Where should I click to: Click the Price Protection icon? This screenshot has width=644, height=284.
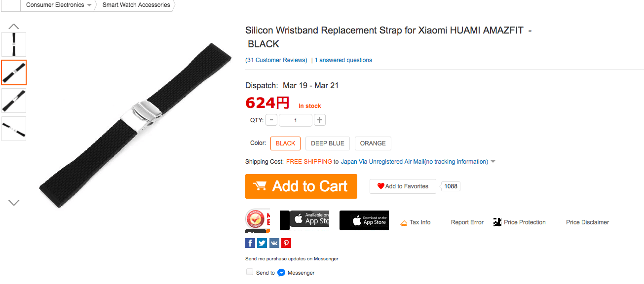point(497,222)
